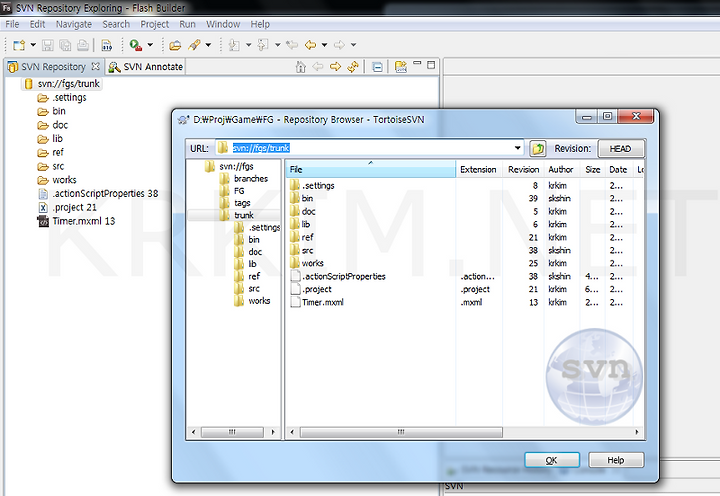Switch to the SVN Annotate tab
720x496 pixels.
coord(146,67)
